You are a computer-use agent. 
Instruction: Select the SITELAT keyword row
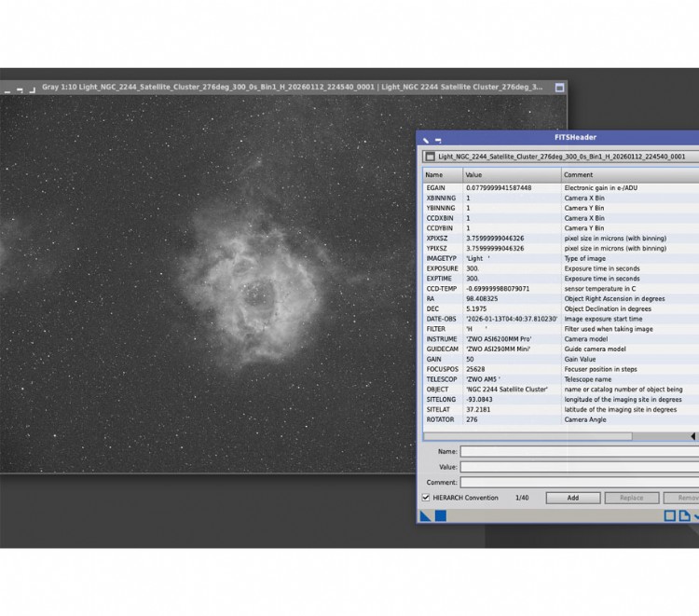coord(561,410)
